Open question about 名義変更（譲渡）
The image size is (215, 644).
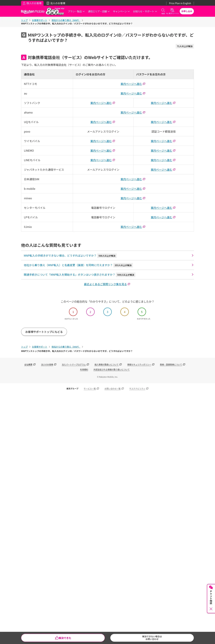[x=107, y=265]
